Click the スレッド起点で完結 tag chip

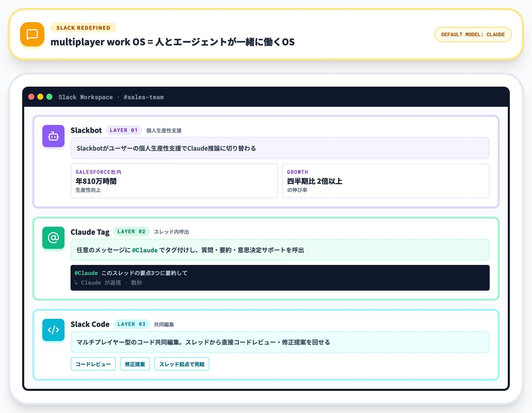tap(182, 364)
